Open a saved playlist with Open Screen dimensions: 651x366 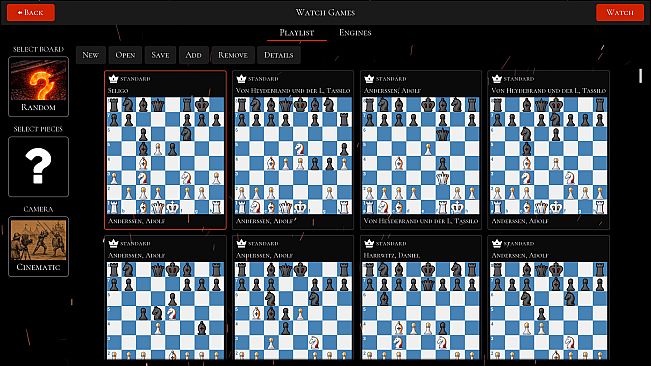(125, 55)
